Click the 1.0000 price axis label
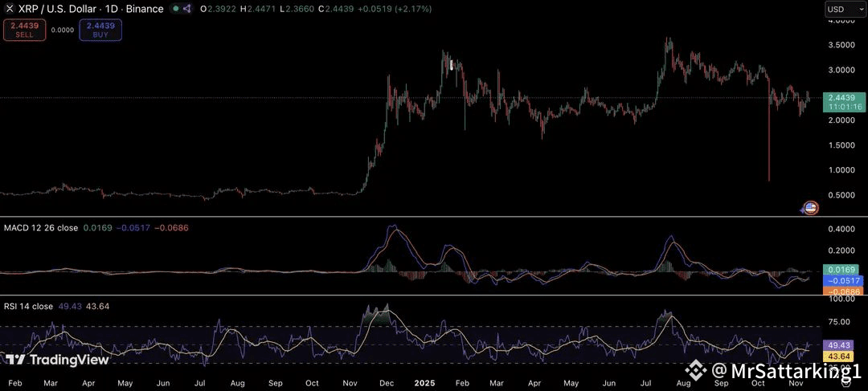Viewport: 868px width, 391px height. 842,169
